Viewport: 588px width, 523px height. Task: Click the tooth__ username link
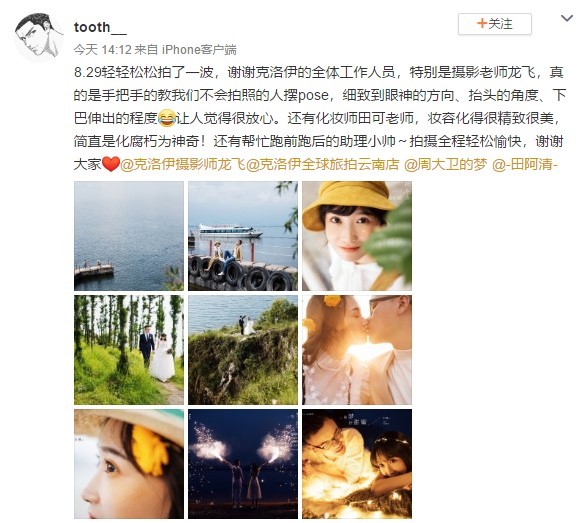click(100, 27)
